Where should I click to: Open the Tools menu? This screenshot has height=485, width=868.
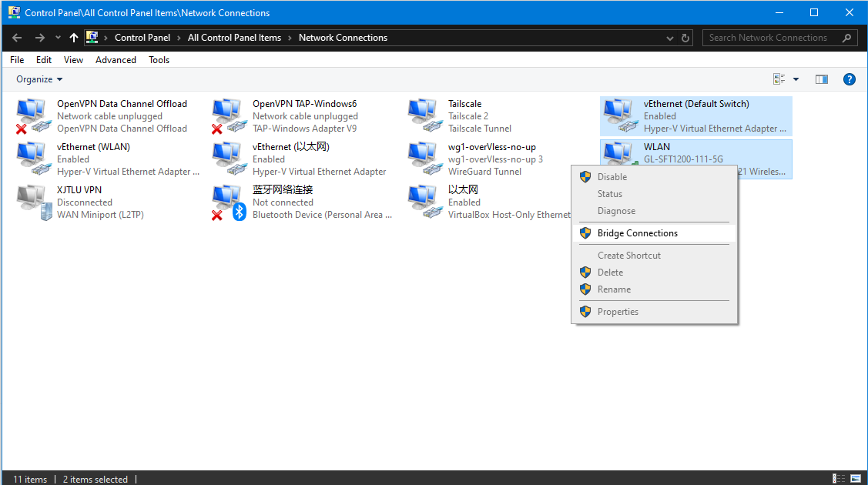click(159, 60)
